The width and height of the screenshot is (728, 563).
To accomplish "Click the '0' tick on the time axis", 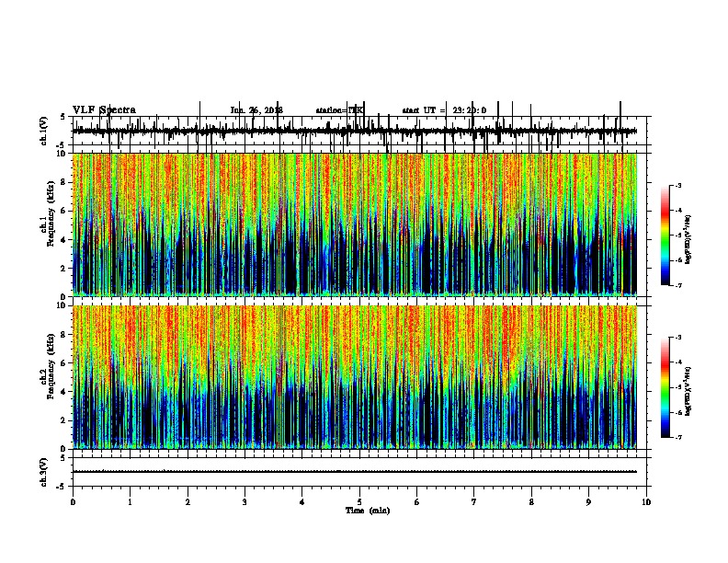I will [73, 501].
